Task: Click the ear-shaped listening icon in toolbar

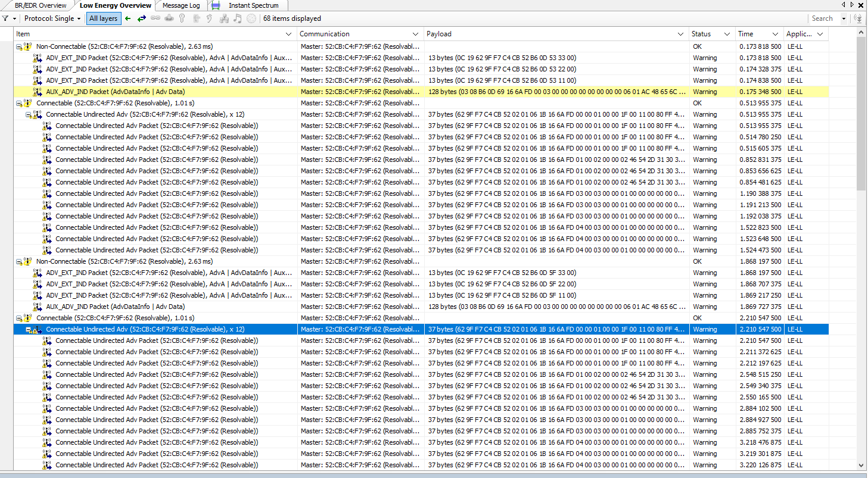Action: (x=209, y=18)
